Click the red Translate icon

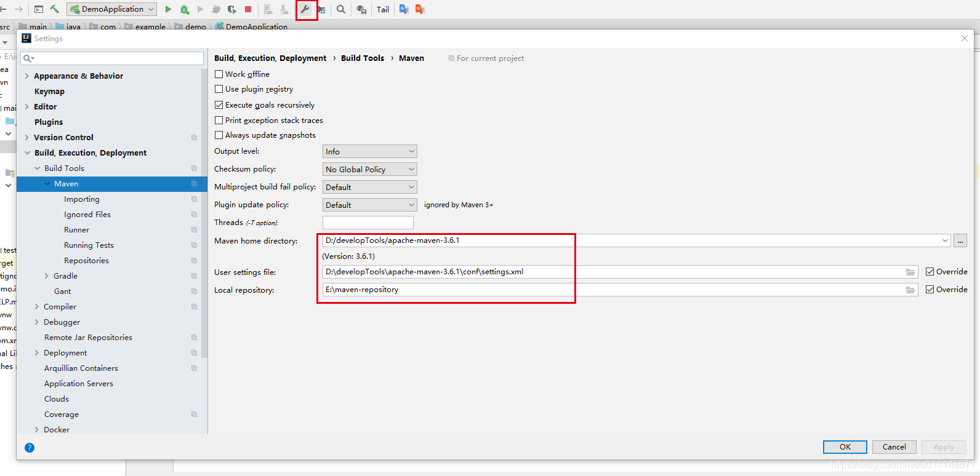click(x=420, y=9)
